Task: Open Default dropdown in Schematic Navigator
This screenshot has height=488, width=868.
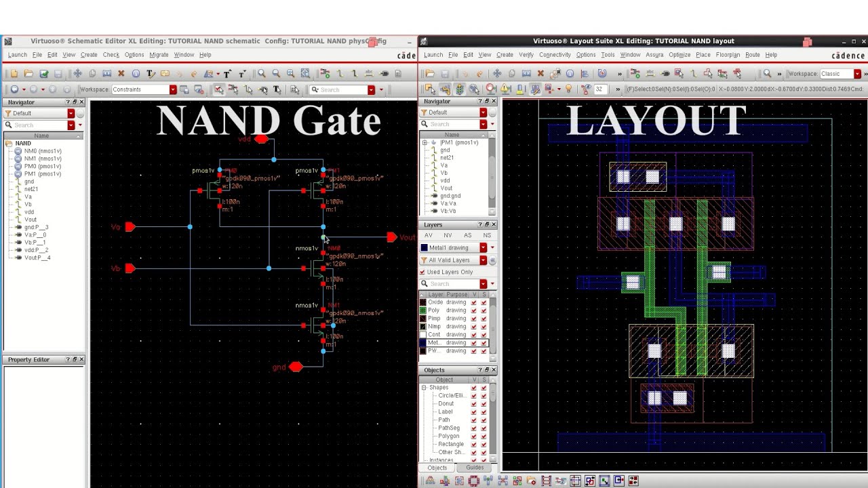Action: 71,113
